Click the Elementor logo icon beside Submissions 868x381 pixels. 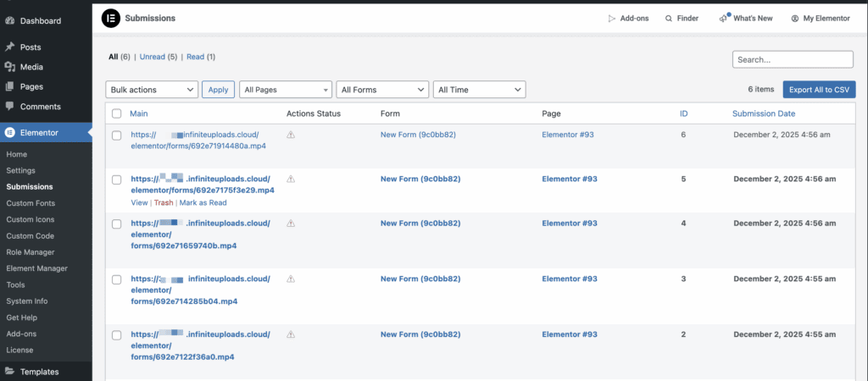tap(110, 18)
